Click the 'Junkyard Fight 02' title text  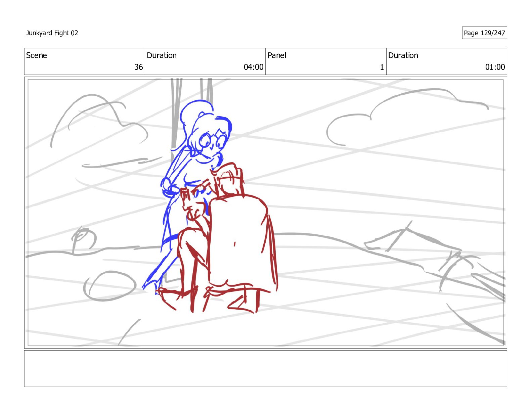tap(52, 33)
